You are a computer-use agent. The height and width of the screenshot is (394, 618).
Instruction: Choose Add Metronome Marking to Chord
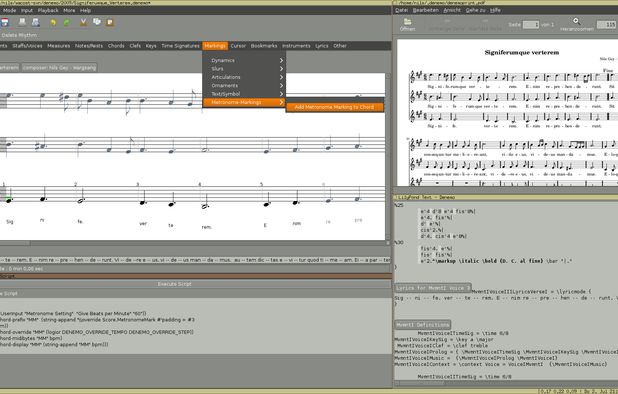335,107
